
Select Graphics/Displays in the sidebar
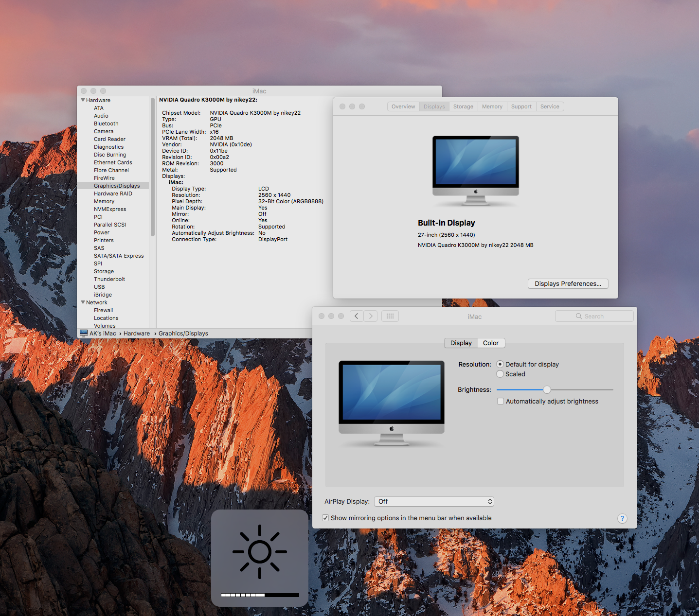(x=117, y=186)
